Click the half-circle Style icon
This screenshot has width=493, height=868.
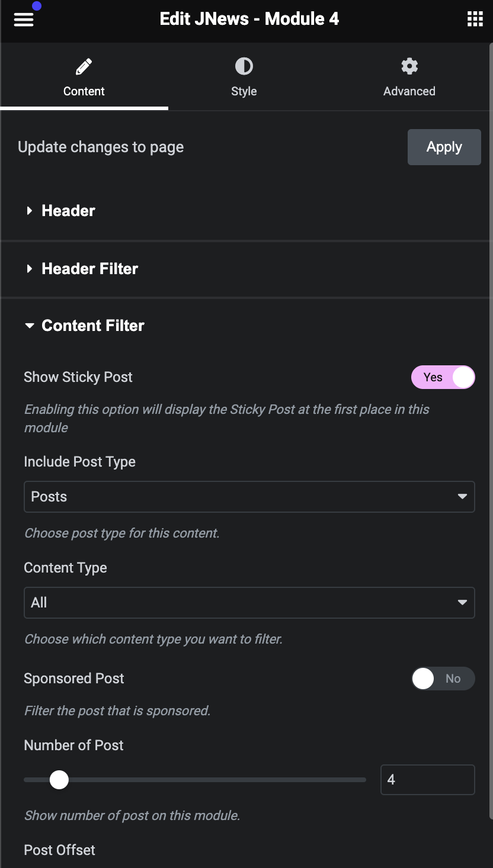tap(244, 66)
